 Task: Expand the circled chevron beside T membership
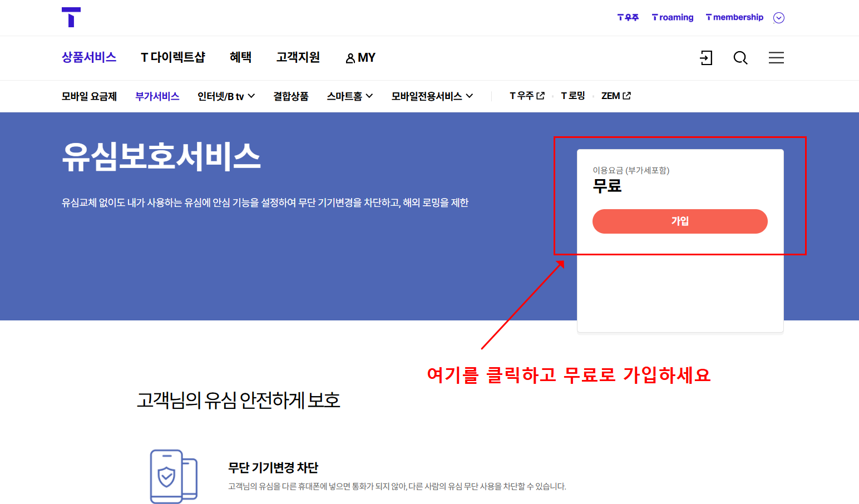779,18
